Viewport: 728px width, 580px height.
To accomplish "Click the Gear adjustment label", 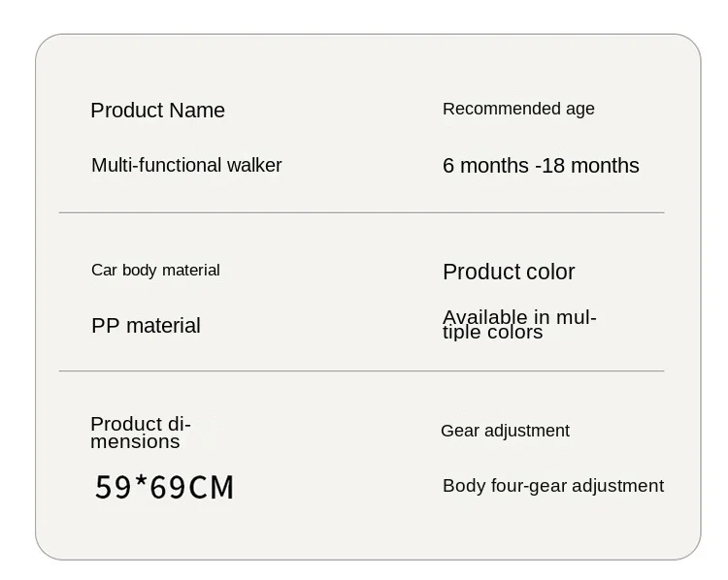I will 505,431.
